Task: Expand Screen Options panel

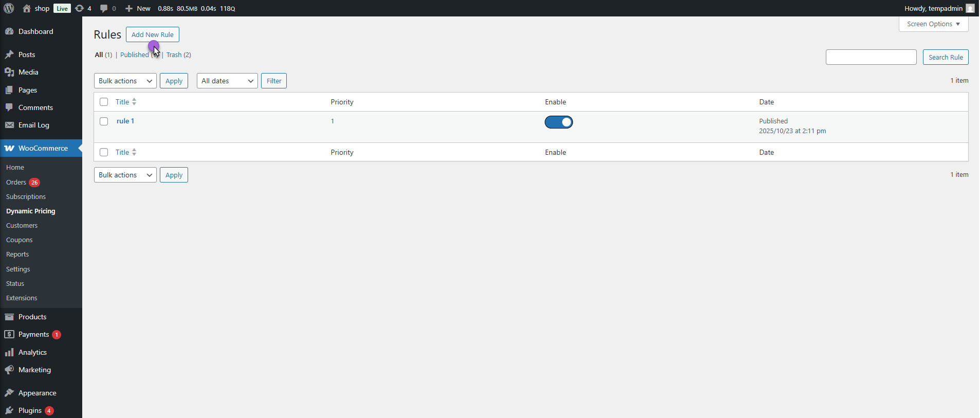Action: [933, 24]
